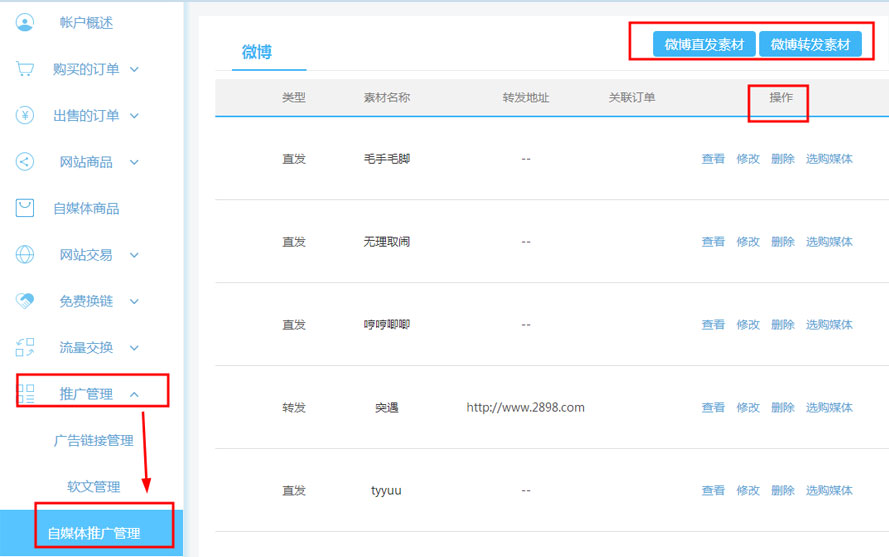Click the share icon beside 网站商品

tap(25, 162)
